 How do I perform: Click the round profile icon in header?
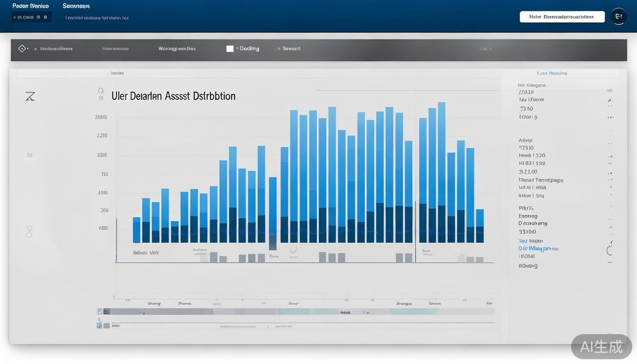pos(618,16)
